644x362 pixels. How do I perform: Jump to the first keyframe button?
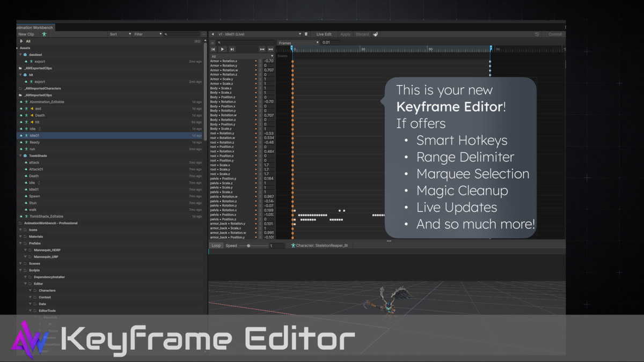pos(214,49)
